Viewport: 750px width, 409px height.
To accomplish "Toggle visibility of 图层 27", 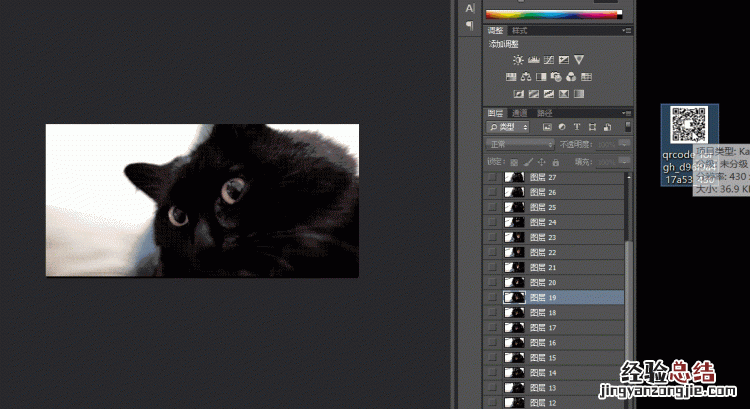I will (491, 177).
